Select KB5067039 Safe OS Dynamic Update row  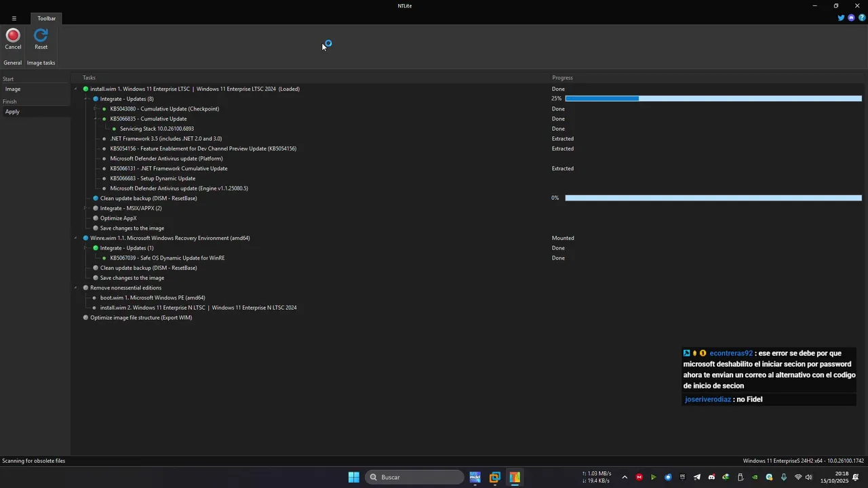[x=167, y=258]
